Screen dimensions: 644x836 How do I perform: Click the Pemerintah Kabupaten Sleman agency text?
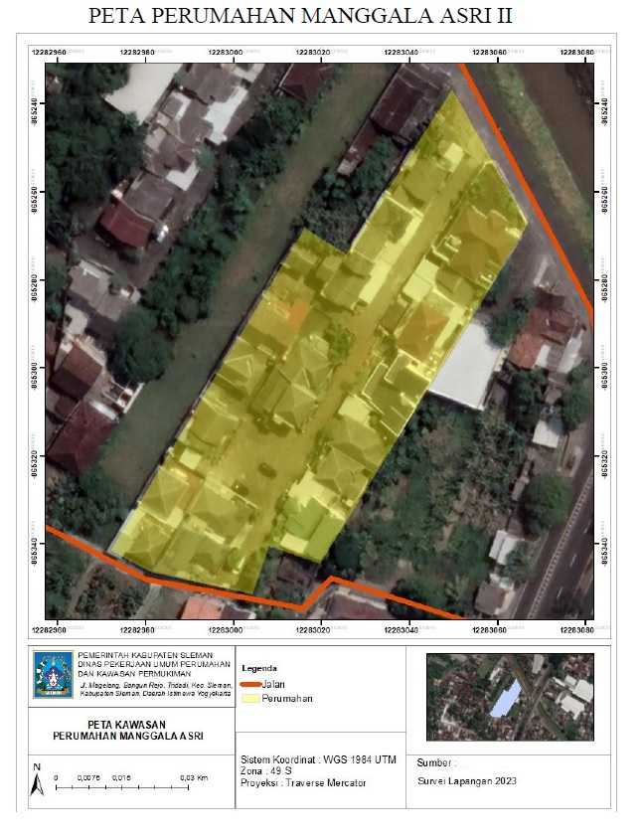[145, 655]
